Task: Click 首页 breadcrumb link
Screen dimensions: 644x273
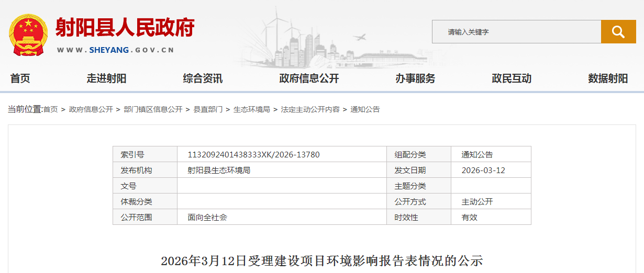Action: [50, 109]
